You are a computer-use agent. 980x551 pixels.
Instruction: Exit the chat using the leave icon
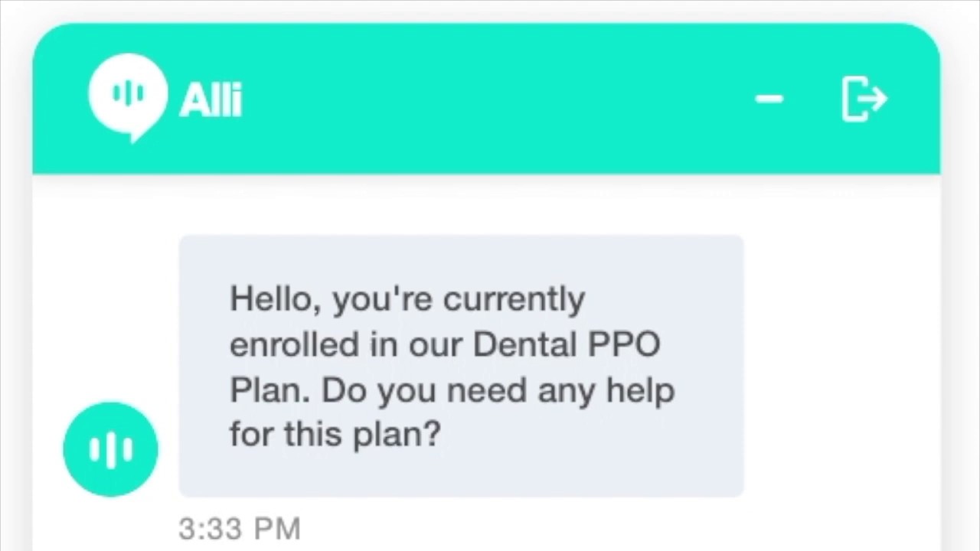(x=864, y=99)
